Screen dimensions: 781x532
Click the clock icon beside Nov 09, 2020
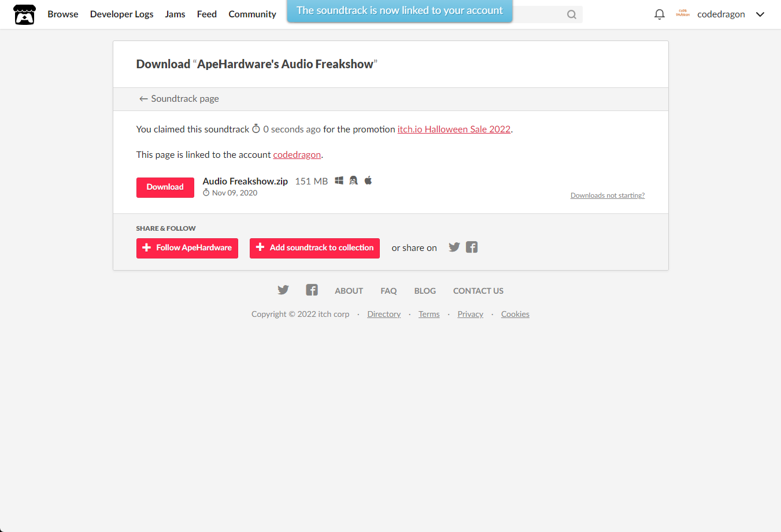pyautogui.click(x=206, y=193)
